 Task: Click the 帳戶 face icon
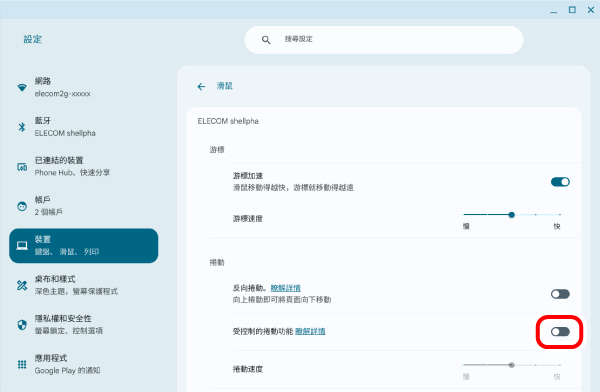tap(22, 206)
